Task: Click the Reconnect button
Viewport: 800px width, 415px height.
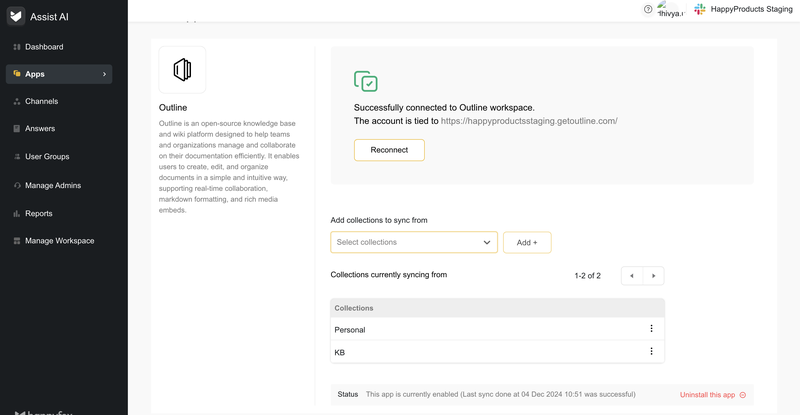Action: click(x=389, y=150)
